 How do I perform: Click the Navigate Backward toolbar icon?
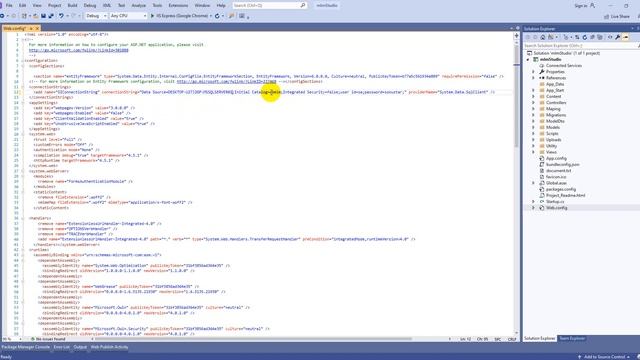click(x=2, y=16)
